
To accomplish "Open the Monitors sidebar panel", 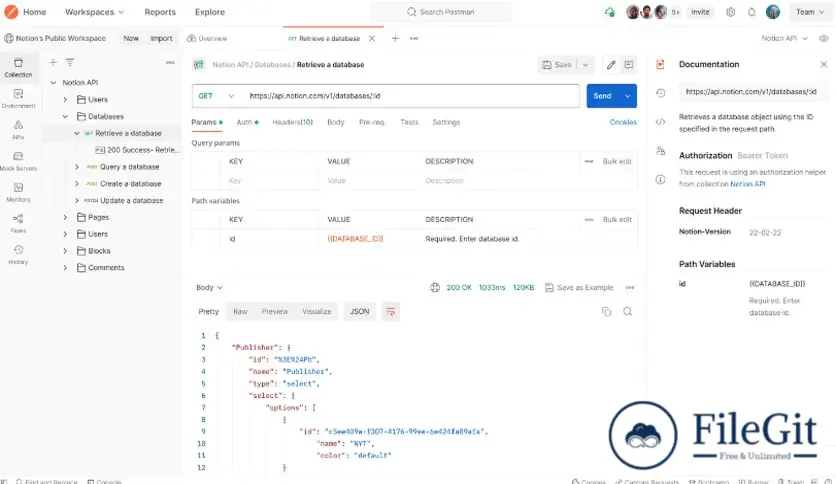I will point(18,192).
